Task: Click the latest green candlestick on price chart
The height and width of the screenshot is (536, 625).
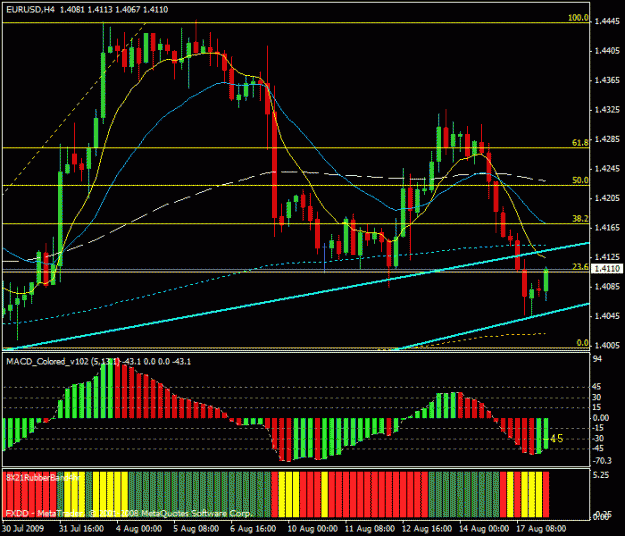Action: (546, 281)
